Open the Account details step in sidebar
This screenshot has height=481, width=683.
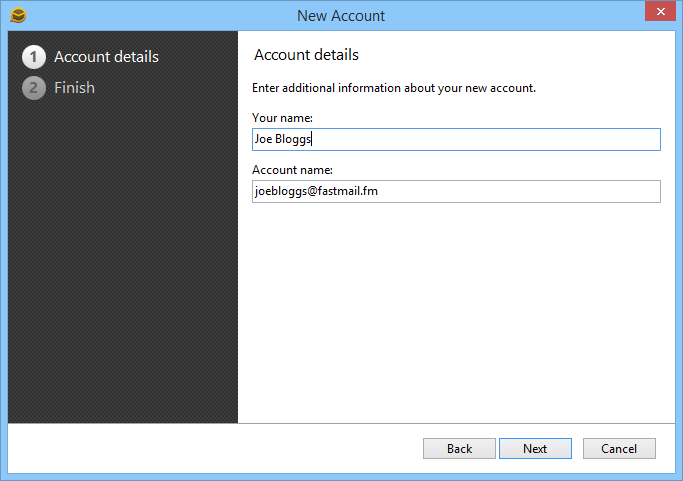pyautogui.click(x=106, y=57)
